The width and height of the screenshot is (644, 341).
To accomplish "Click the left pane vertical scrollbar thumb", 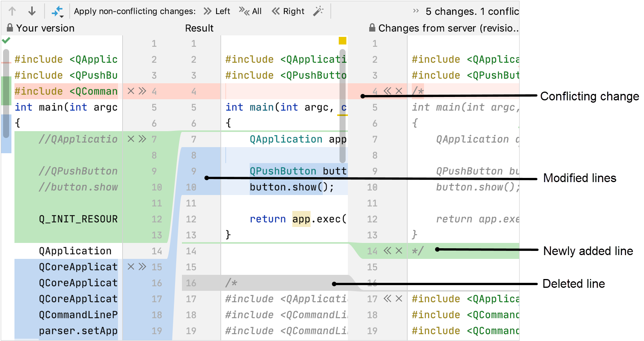I will pyautogui.click(x=6, y=93).
